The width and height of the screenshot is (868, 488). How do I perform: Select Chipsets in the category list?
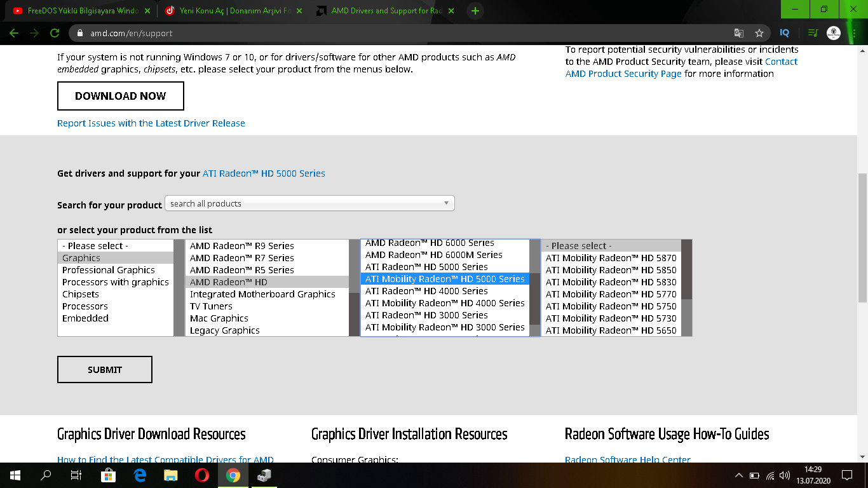(116, 294)
